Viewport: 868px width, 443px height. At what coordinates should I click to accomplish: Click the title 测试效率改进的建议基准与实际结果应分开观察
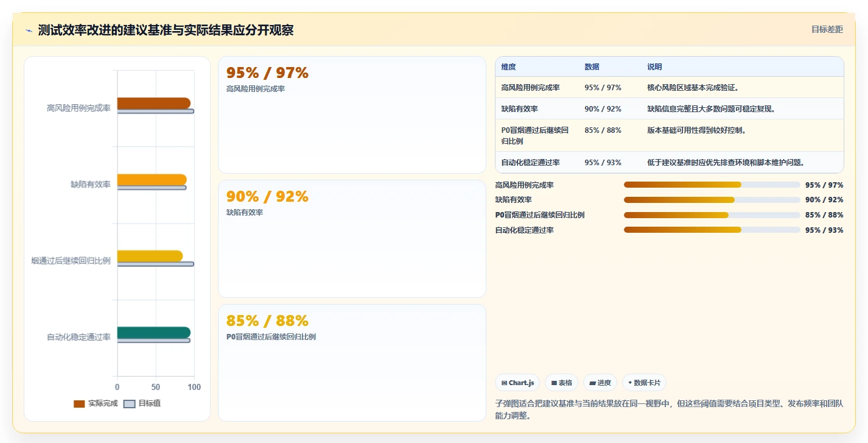[x=166, y=30]
